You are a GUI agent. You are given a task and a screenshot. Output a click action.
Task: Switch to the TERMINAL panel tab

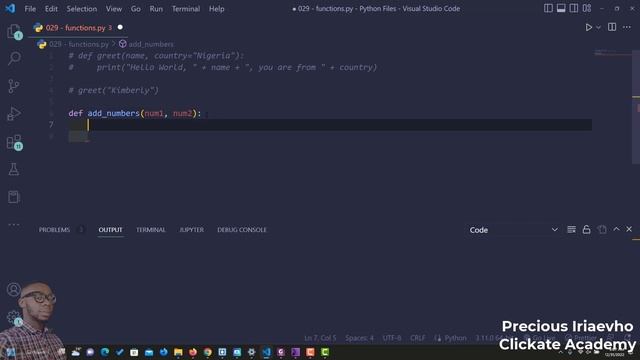click(151, 230)
